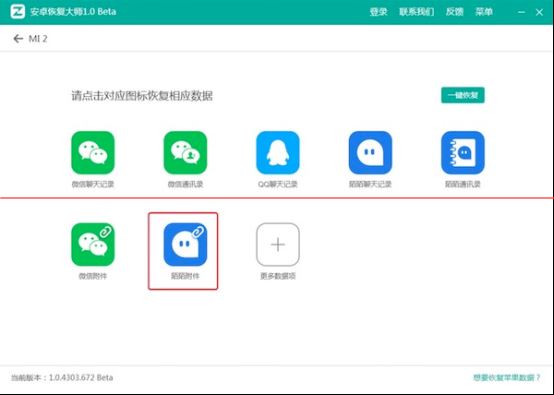The height and width of the screenshot is (395, 554).
Task: Click the app logo in title bar
Action: (x=17, y=12)
